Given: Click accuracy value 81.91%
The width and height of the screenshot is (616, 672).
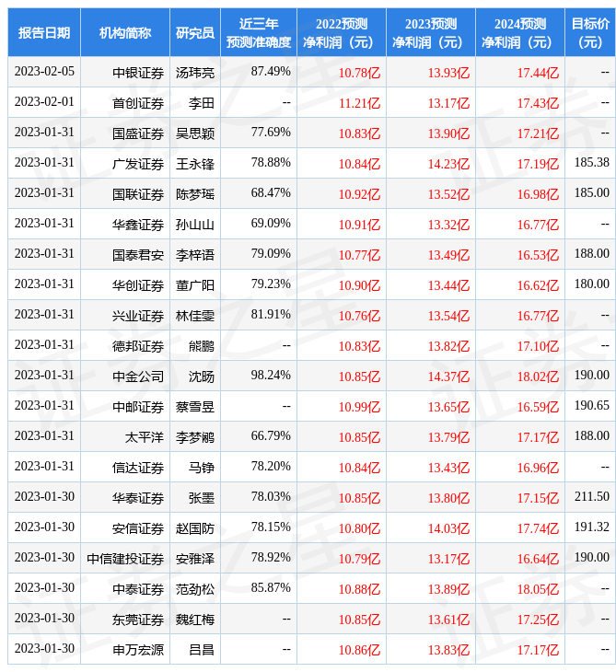Looking at the screenshot, I should tap(271, 315).
